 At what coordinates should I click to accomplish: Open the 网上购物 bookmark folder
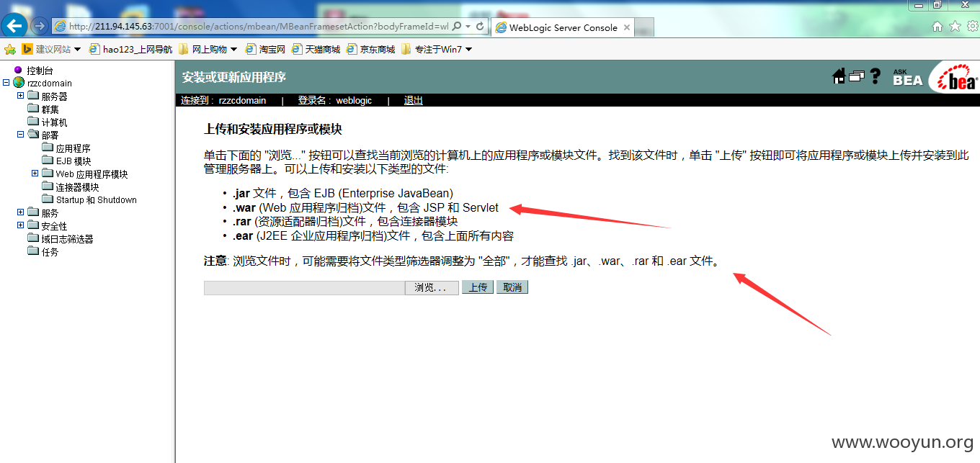point(208,49)
